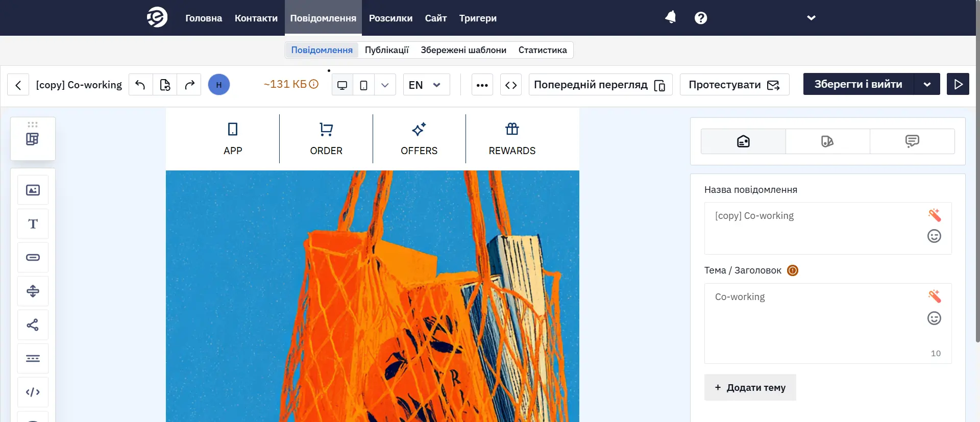Click the [copy] Co-working title text

click(x=79, y=85)
